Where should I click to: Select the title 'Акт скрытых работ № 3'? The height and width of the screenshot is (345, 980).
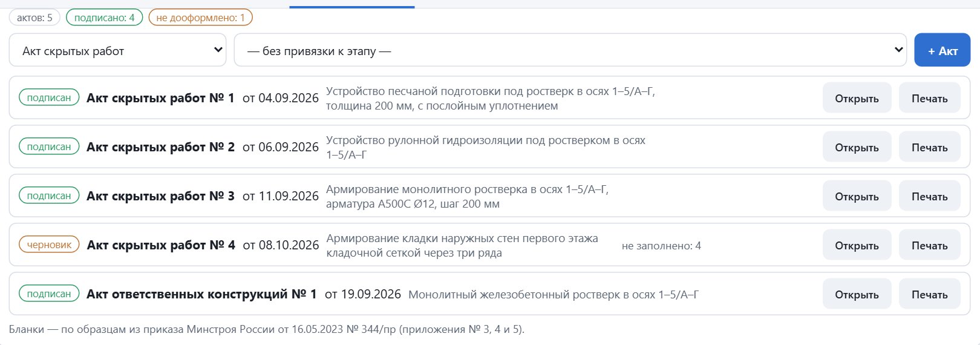coord(160,196)
